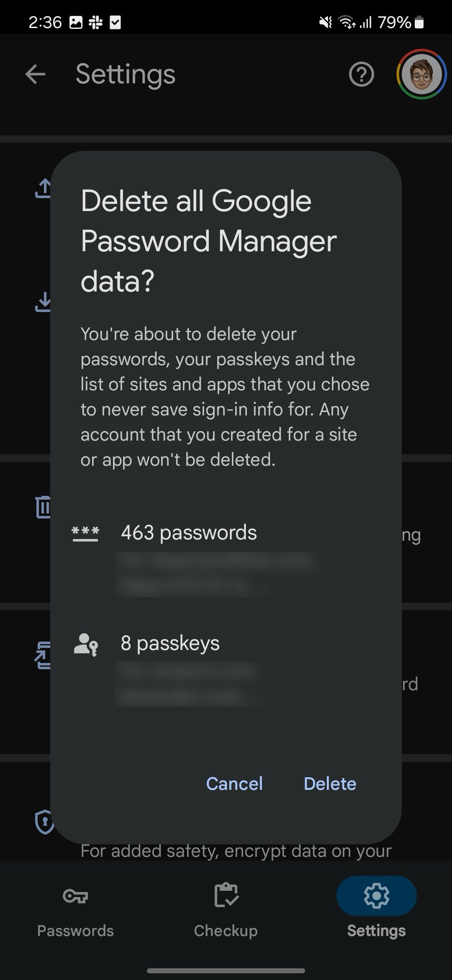452x980 pixels.
Task: Tap the Settings page title
Action: tap(125, 75)
